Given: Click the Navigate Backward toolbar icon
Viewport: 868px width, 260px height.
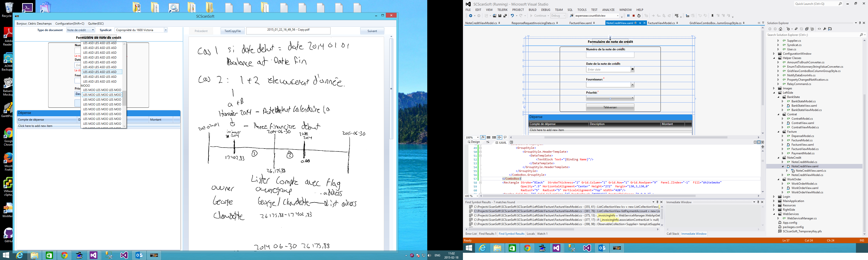Looking at the screenshot, I should pos(471,16).
